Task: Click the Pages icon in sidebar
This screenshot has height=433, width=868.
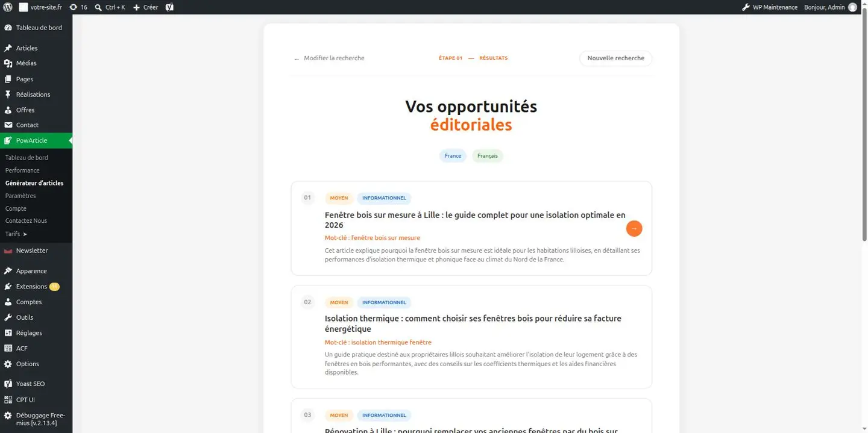Action: pos(8,79)
